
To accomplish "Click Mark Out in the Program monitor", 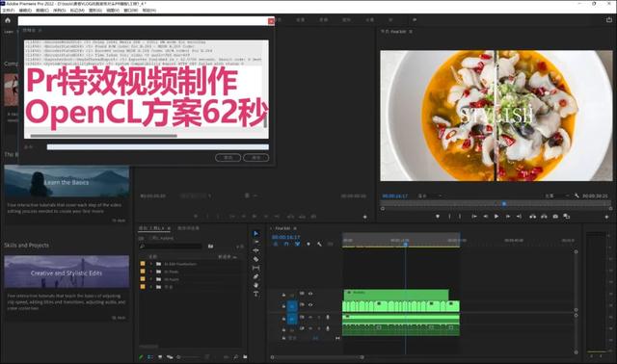I will click(460, 217).
